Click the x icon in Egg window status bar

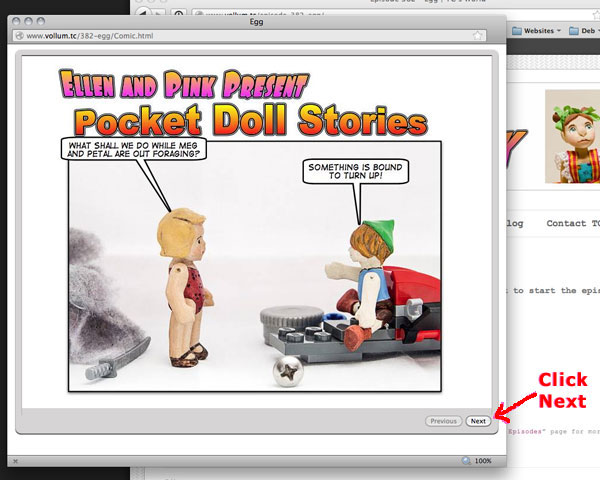pyautogui.click(x=15, y=461)
